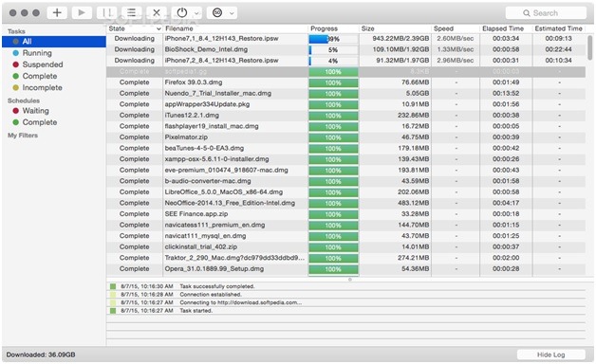Sort by the Progress column header
Screen dimensions: 596x364
pyautogui.click(x=333, y=28)
